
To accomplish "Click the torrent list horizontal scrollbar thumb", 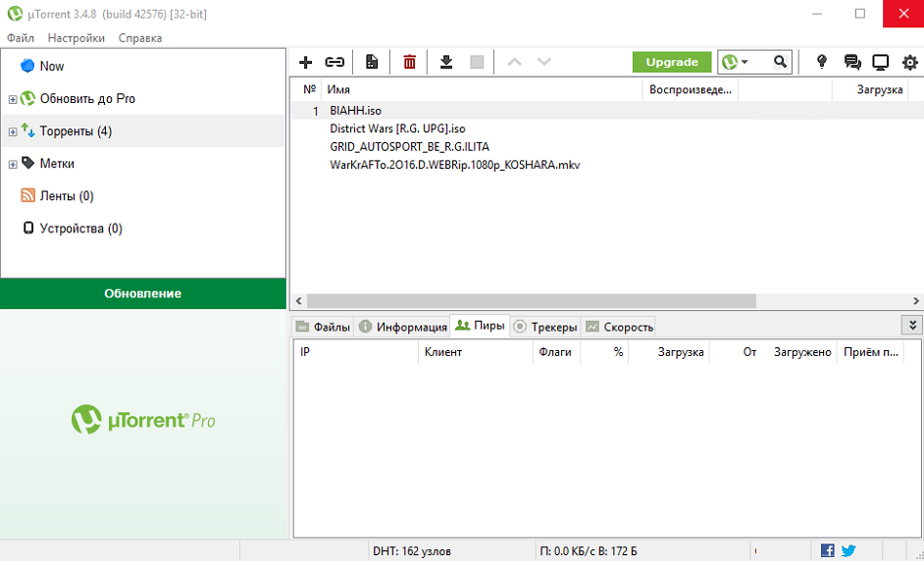I will (x=531, y=301).
